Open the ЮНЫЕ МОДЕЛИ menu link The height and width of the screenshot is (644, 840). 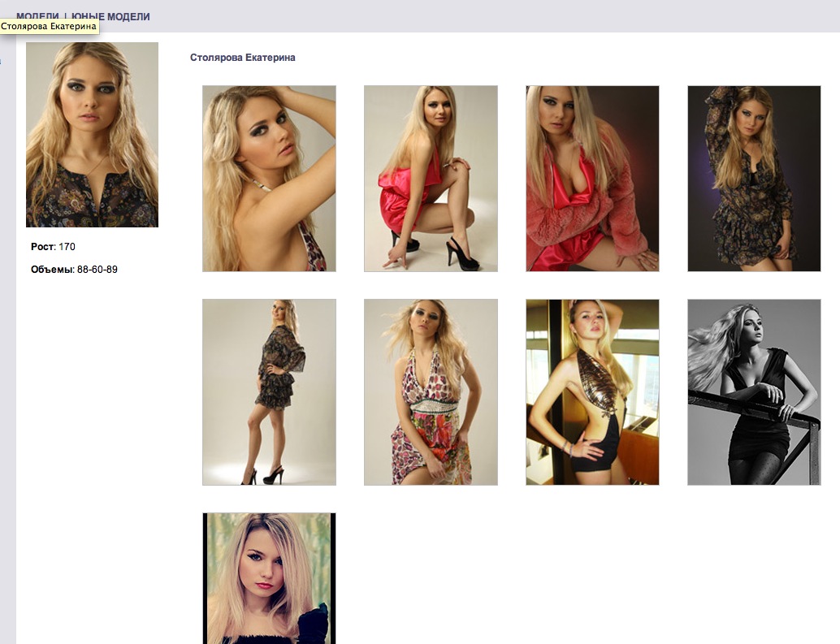coord(110,16)
